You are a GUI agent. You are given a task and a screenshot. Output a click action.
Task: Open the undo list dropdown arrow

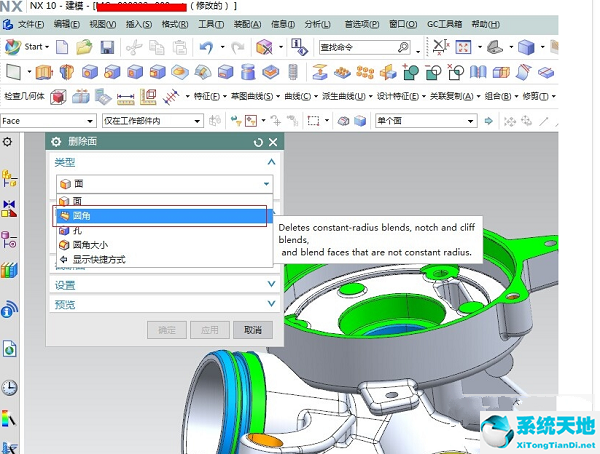[222, 47]
